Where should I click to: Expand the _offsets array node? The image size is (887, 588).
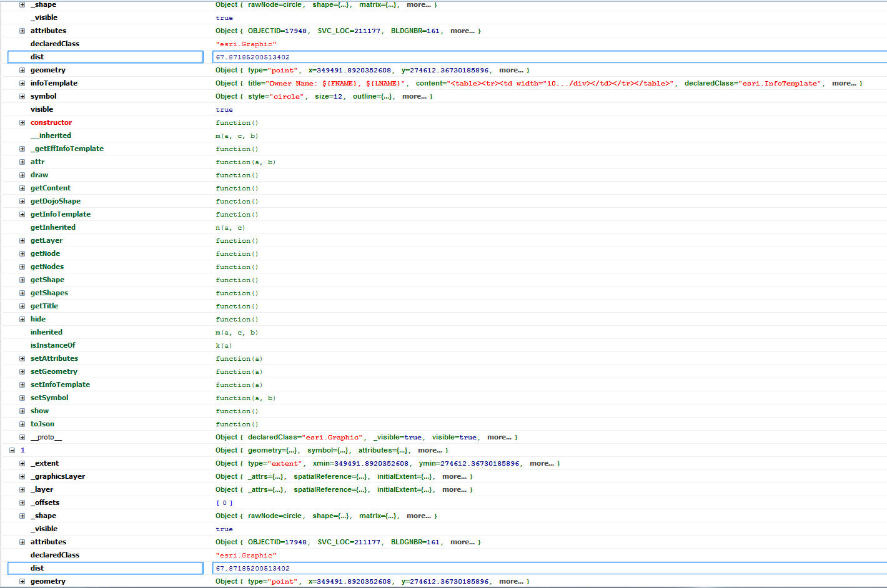pyautogui.click(x=22, y=502)
